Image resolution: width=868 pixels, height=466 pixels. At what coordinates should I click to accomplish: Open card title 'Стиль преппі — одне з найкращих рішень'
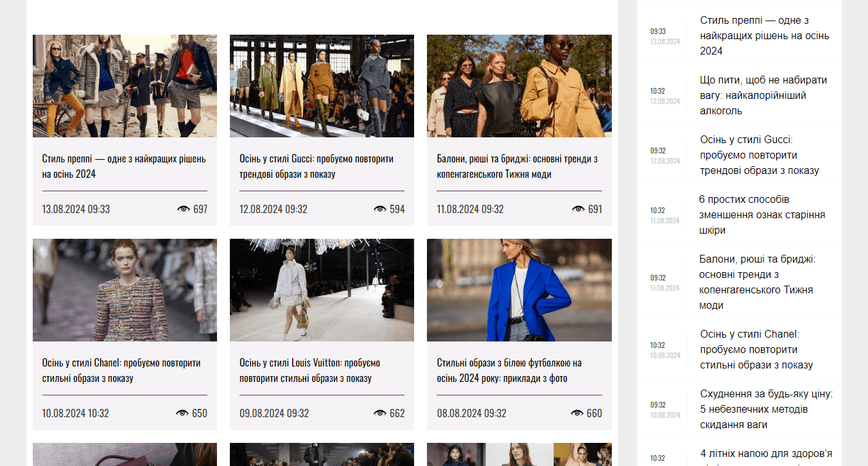124,166
